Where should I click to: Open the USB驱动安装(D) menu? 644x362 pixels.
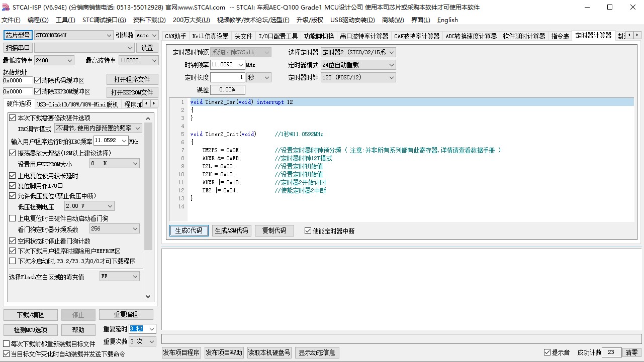coord(352,20)
